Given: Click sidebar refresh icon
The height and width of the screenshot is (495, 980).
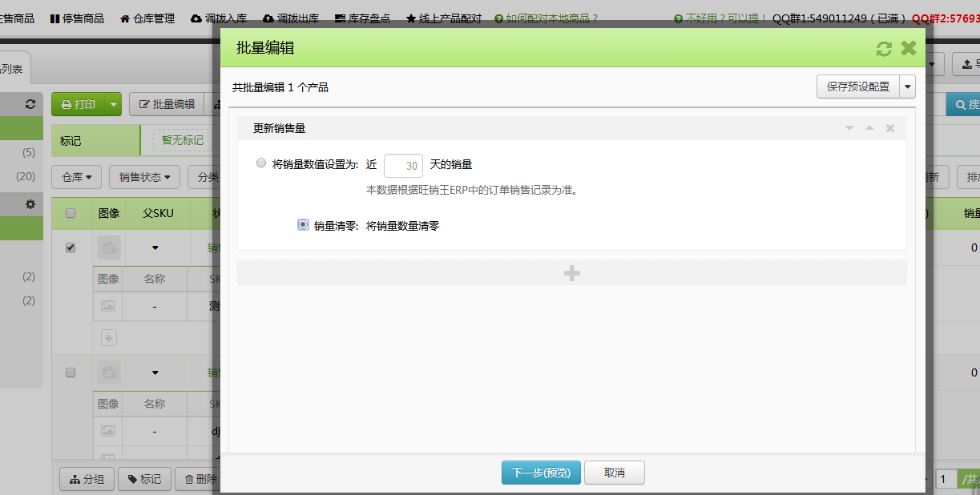Looking at the screenshot, I should 30,104.
